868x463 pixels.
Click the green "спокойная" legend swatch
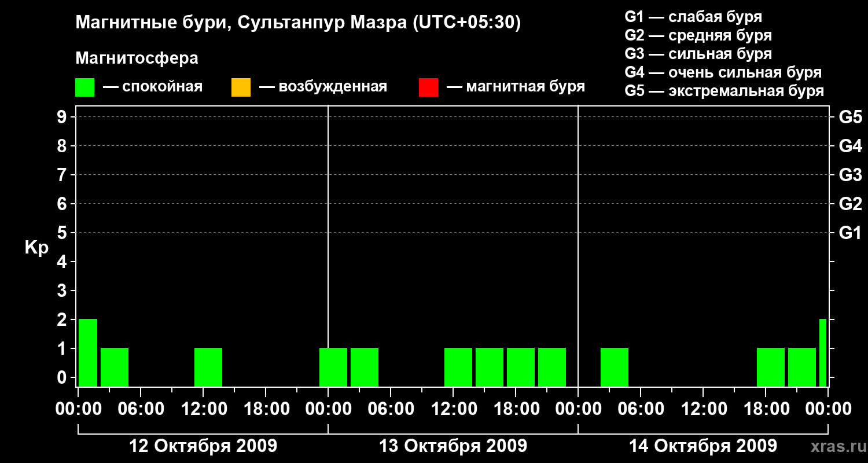pos(85,87)
